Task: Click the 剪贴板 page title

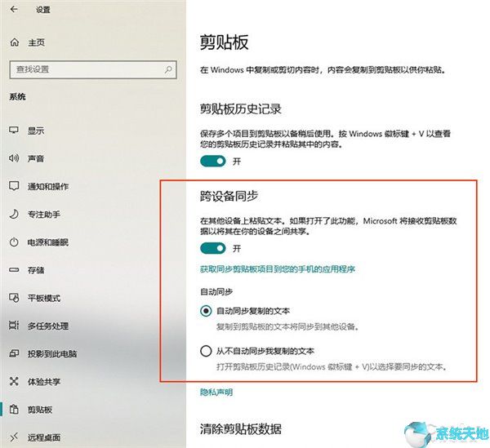Action: click(224, 42)
